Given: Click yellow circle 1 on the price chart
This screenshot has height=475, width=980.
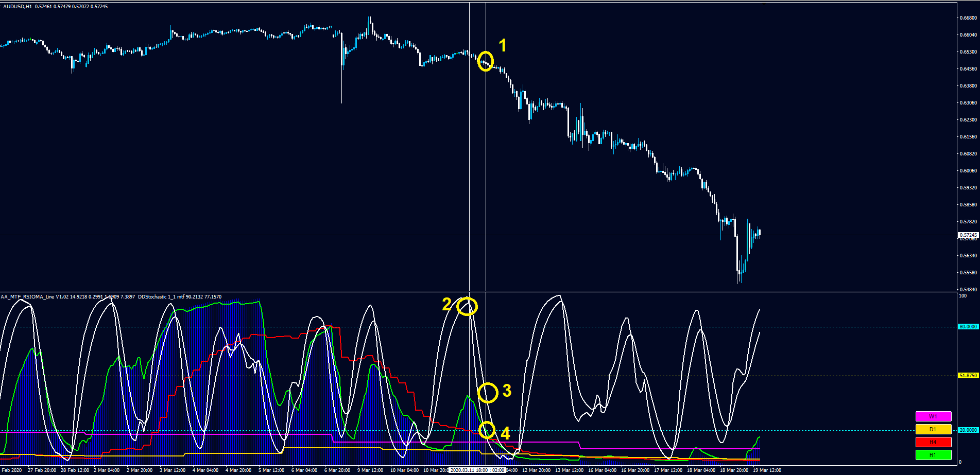Looking at the screenshot, I should pos(485,61).
